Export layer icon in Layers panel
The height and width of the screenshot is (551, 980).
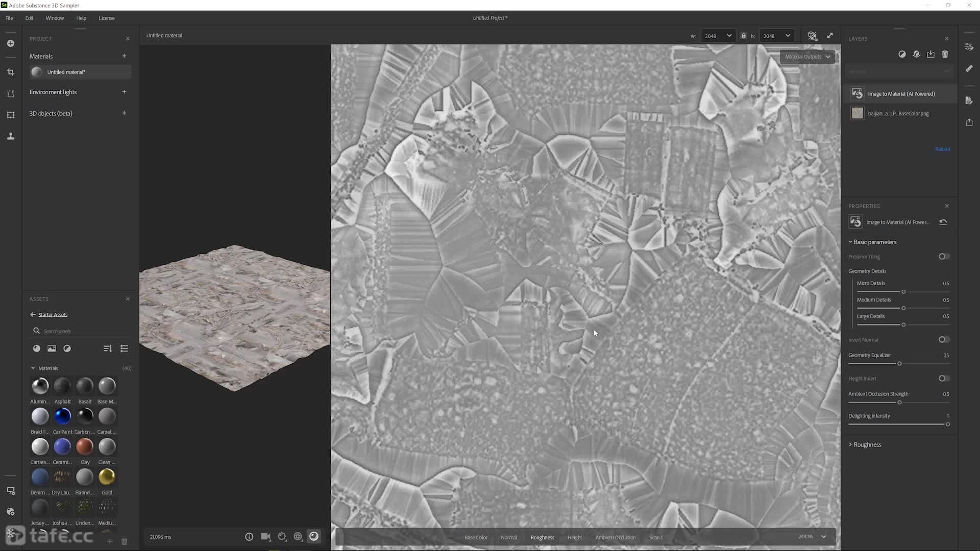930,54
